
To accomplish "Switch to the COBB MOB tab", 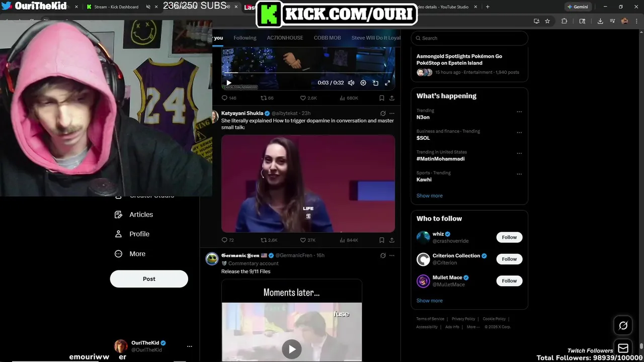I will [328, 38].
